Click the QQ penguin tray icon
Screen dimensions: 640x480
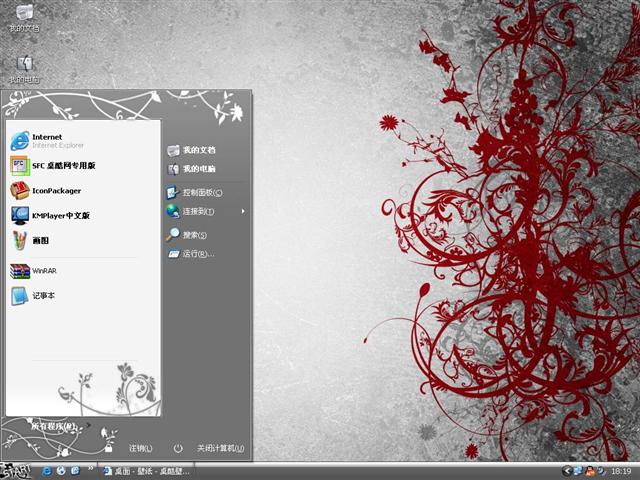pyautogui.click(x=590, y=470)
